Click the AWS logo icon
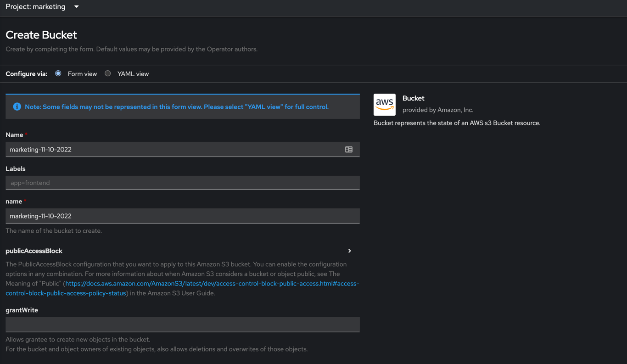Viewport: 627px width, 364px height. coord(384,105)
